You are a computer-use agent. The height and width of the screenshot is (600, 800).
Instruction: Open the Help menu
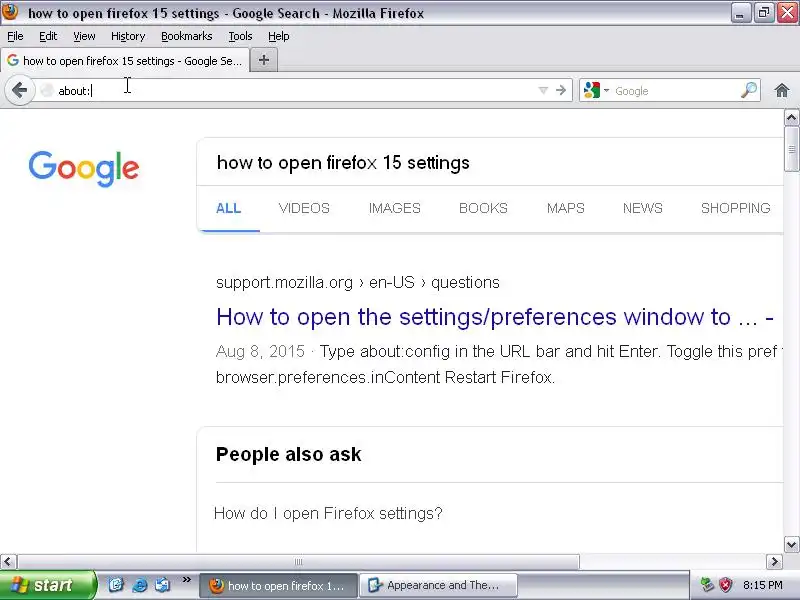[x=279, y=36]
